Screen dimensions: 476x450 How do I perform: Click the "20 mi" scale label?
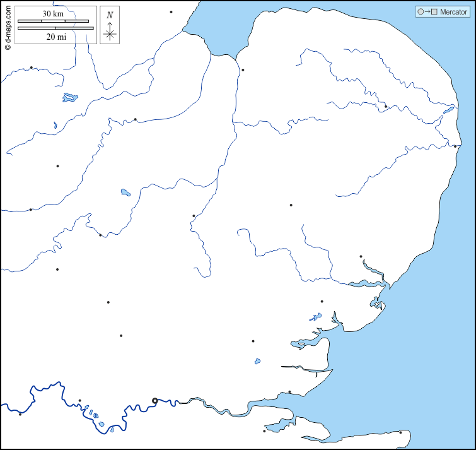(x=56, y=37)
